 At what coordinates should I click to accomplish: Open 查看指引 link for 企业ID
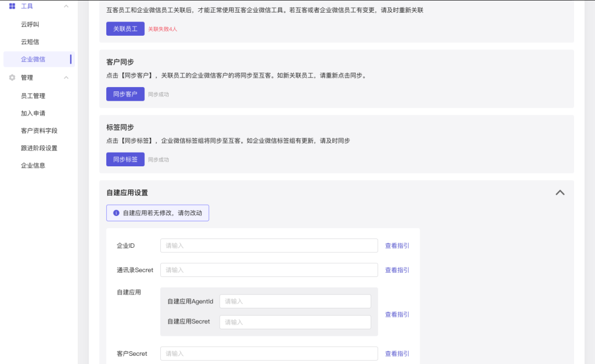click(397, 246)
